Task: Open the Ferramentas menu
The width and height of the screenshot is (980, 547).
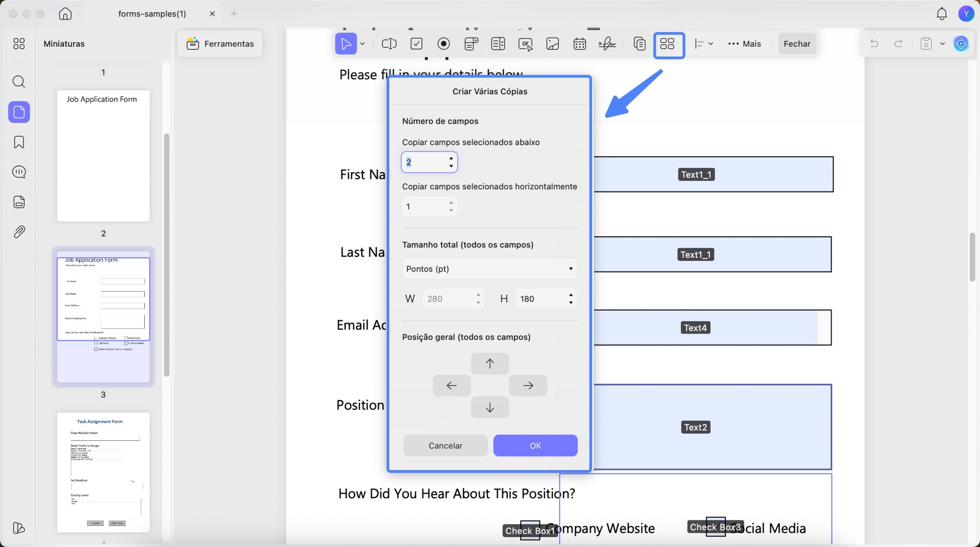Action: (220, 44)
